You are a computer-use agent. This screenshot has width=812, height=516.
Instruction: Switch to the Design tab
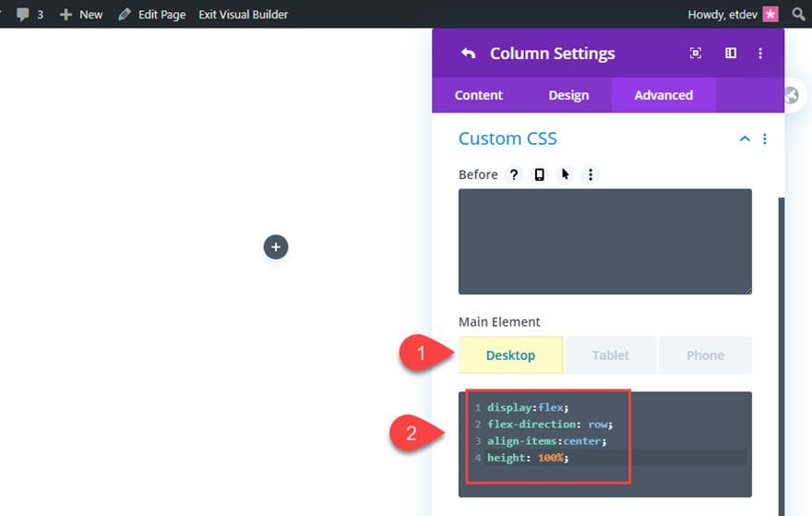568,95
